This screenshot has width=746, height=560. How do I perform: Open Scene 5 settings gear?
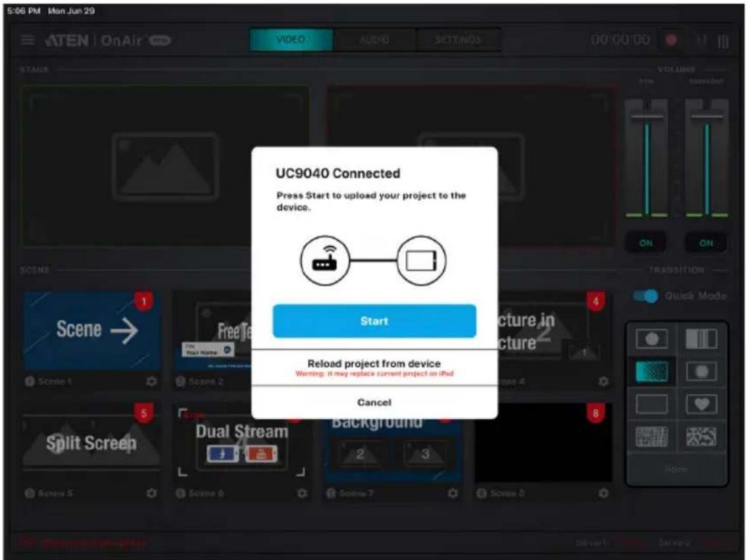[151, 494]
